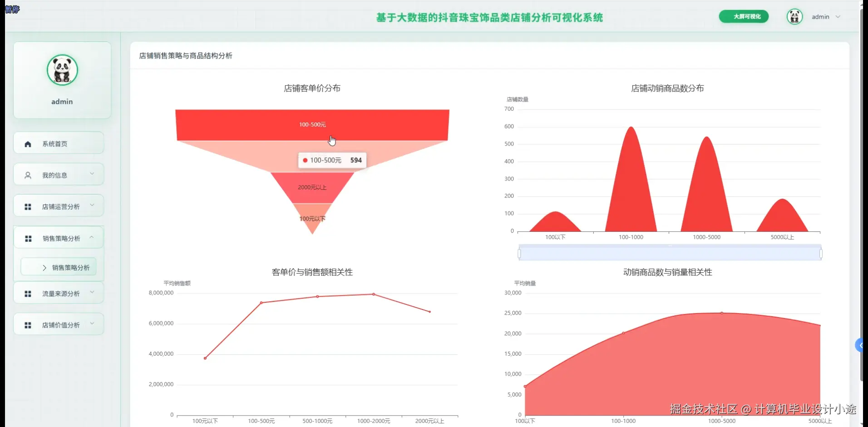Click the panda avatar in the top header
Image resolution: width=868 pixels, height=427 pixels.
pyautogui.click(x=794, y=16)
